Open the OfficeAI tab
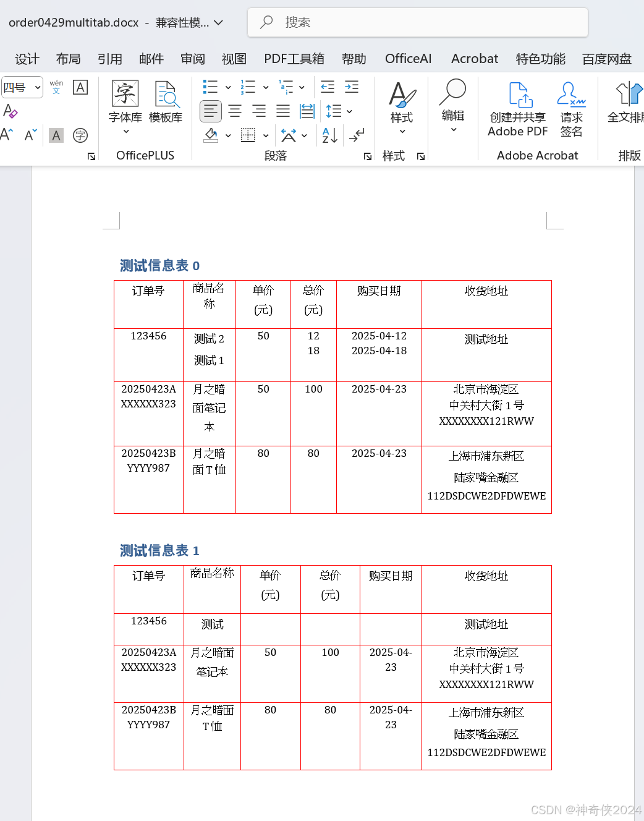The width and height of the screenshot is (644, 821). point(409,59)
